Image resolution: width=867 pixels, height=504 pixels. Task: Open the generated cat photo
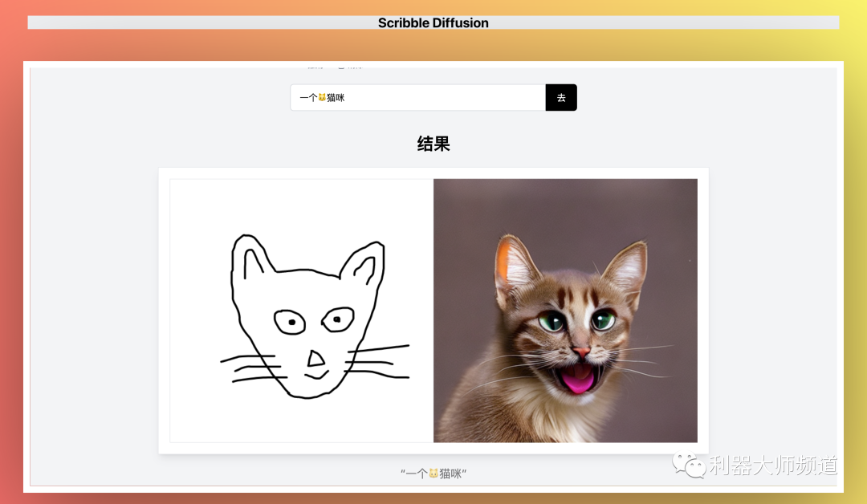565,311
